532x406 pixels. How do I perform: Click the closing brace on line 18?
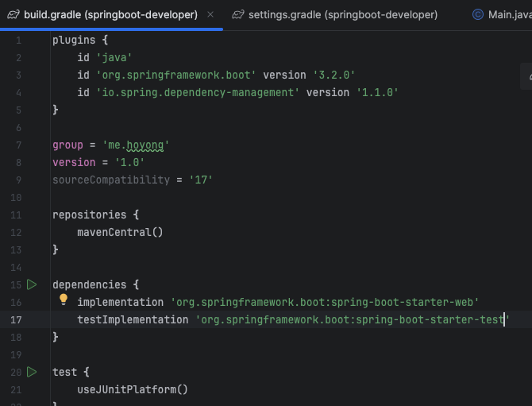pos(56,337)
